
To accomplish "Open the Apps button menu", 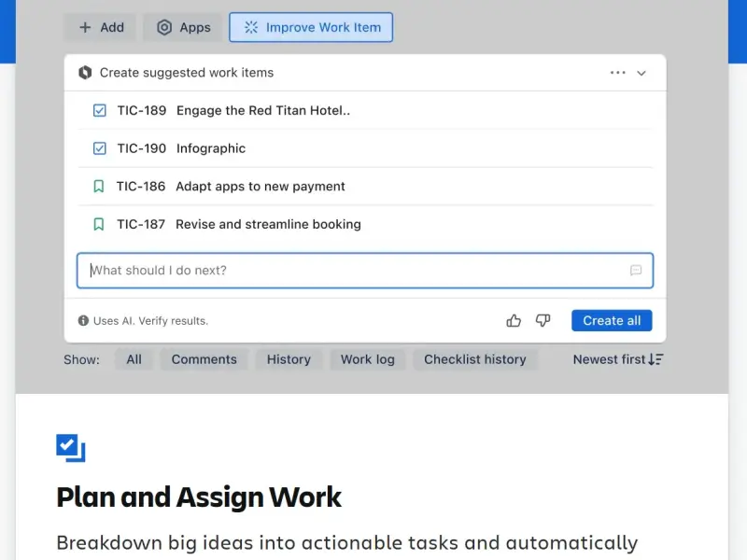I will [x=183, y=27].
